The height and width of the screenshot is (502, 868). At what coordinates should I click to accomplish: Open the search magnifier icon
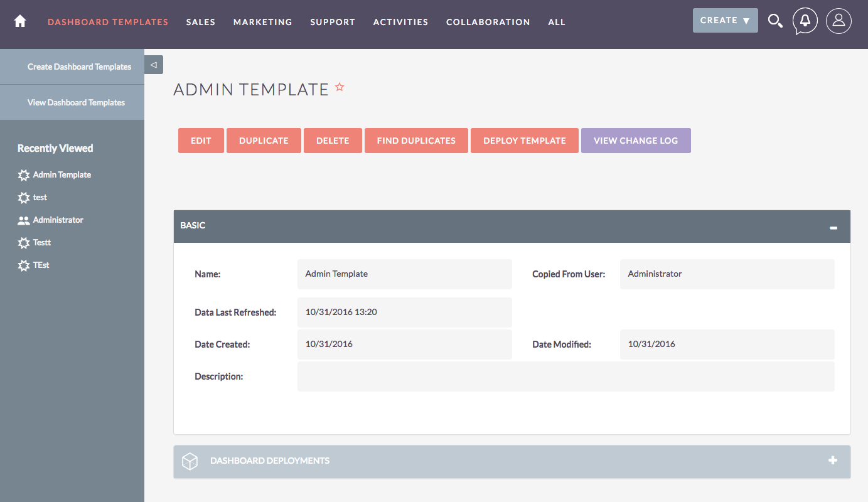(x=775, y=21)
